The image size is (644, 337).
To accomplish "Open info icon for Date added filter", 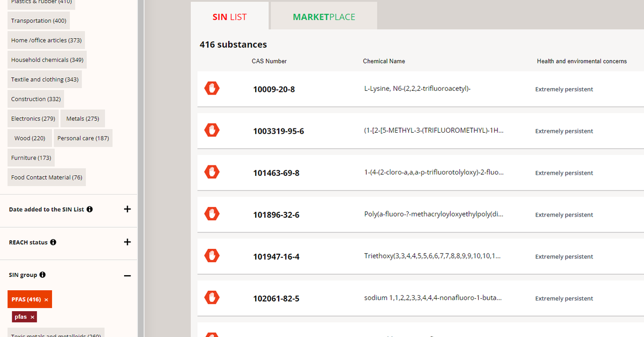I will (x=90, y=209).
